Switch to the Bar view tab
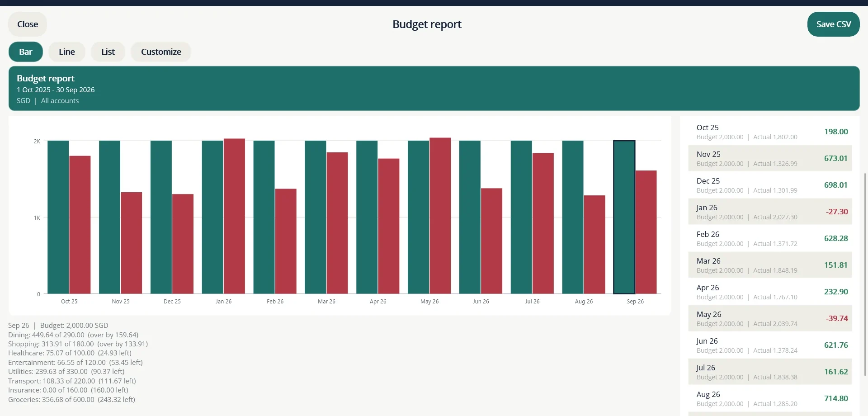This screenshot has width=868, height=416. click(x=26, y=52)
